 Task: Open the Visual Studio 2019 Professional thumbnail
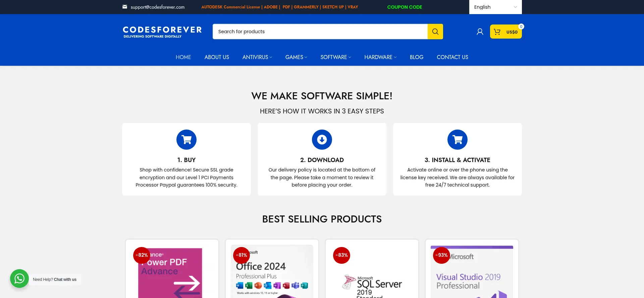(472, 272)
